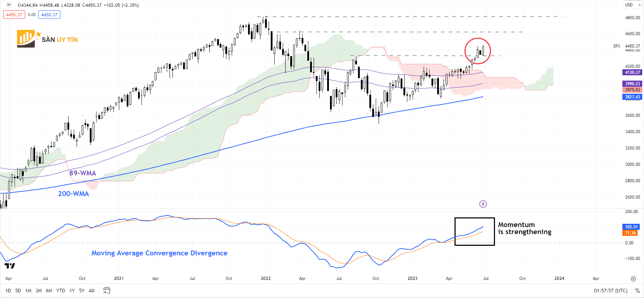Click the 200.00 MACD scale label

click(631, 211)
